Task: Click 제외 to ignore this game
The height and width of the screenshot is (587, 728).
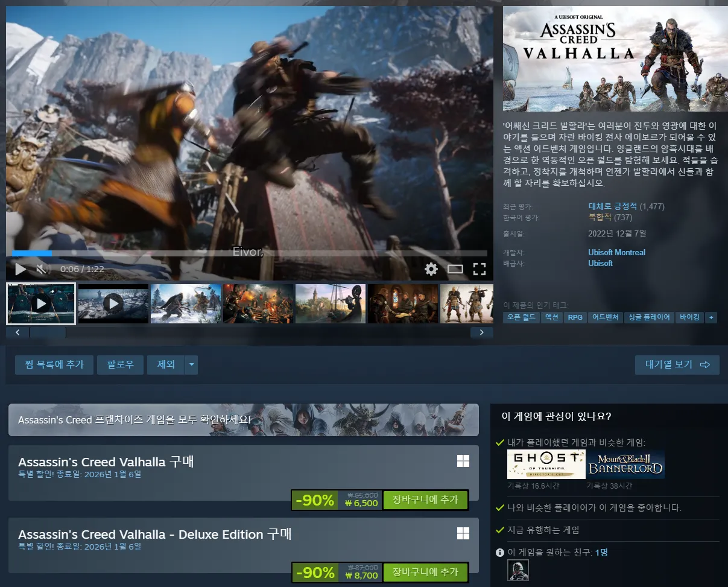Action: coord(166,364)
